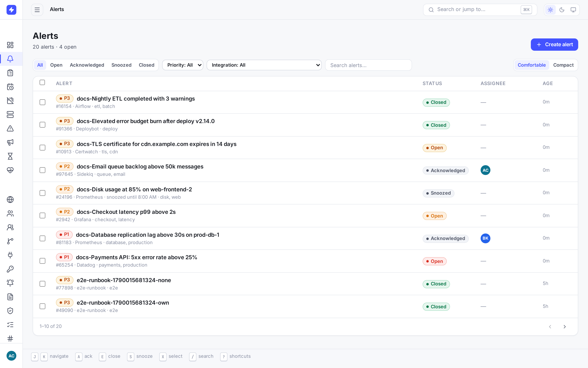Check the e2e-runbook-1790015681324-none checkbox

point(42,284)
